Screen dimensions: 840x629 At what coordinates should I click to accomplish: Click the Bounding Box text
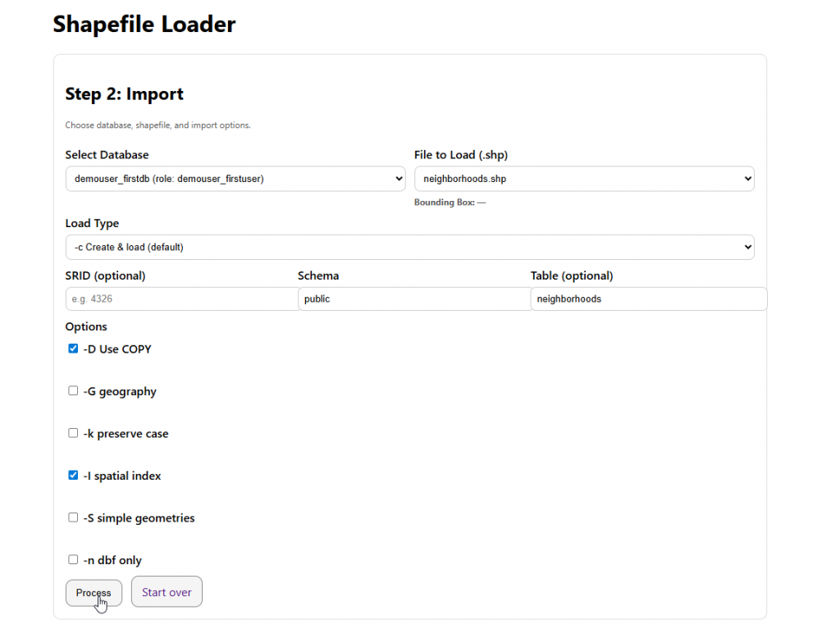[x=450, y=203]
